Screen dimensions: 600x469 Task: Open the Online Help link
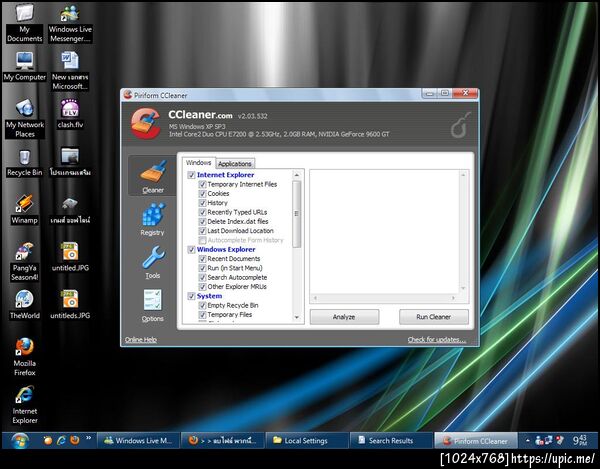140,340
